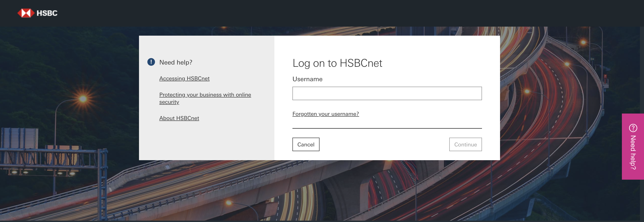Click the Cancel button

click(306, 144)
